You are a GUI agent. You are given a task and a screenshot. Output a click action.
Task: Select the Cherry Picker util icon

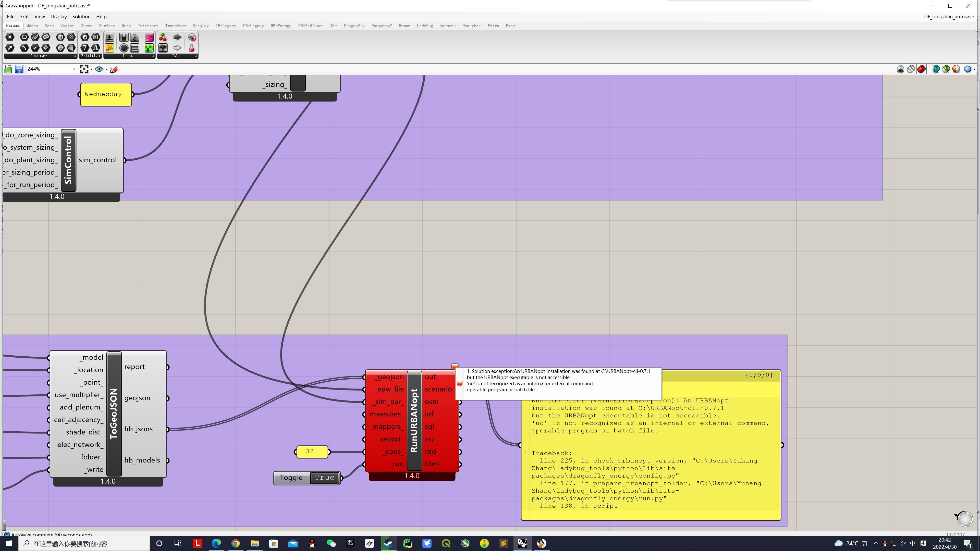click(x=163, y=37)
